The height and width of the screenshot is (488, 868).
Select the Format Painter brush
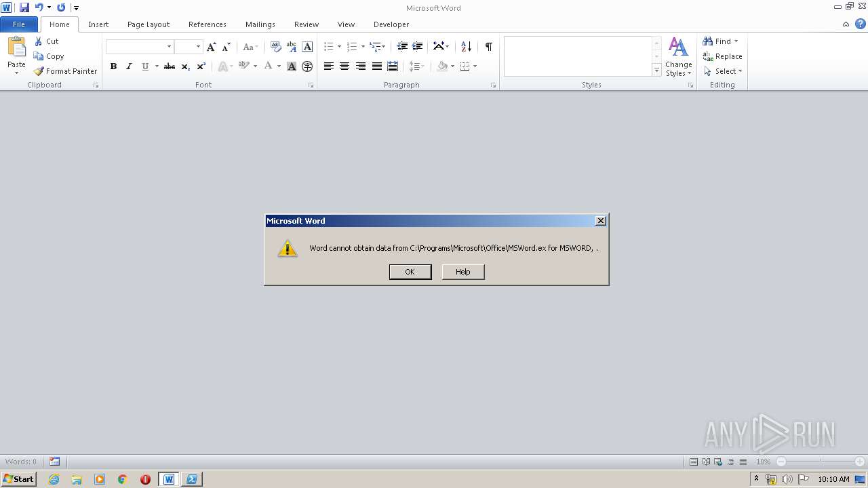39,71
